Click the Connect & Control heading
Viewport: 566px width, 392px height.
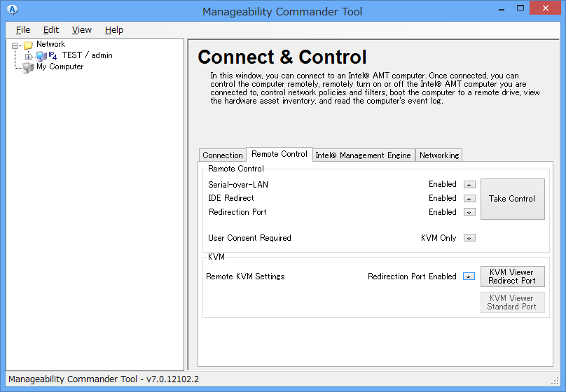coord(282,57)
